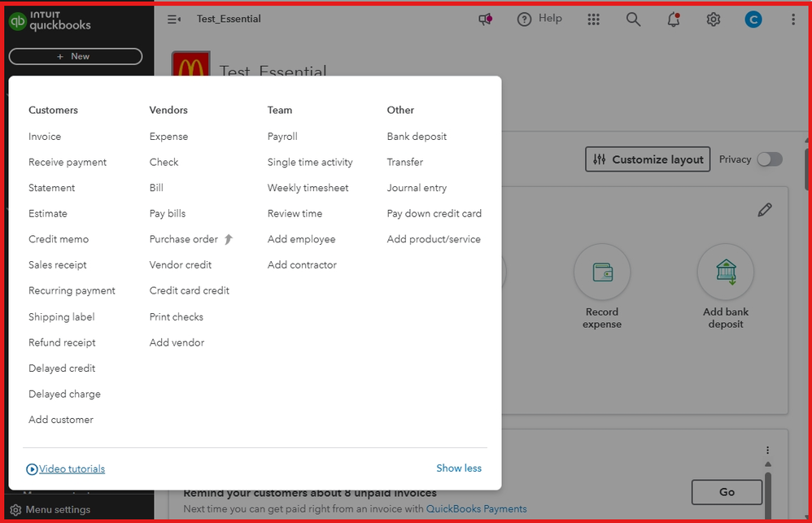Select Receive payment

coord(68,162)
